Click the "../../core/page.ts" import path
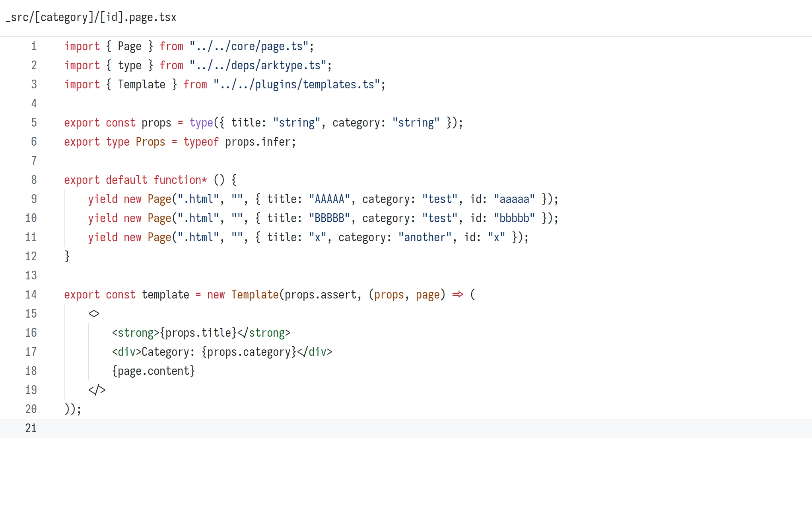 [x=249, y=47]
